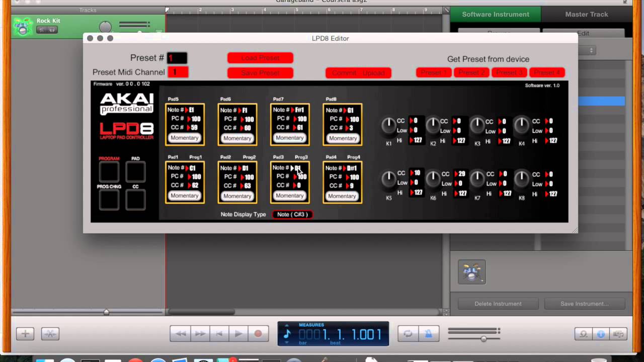
Task: Toggle Momentary for Pad6
Action: tap(237, 138)
